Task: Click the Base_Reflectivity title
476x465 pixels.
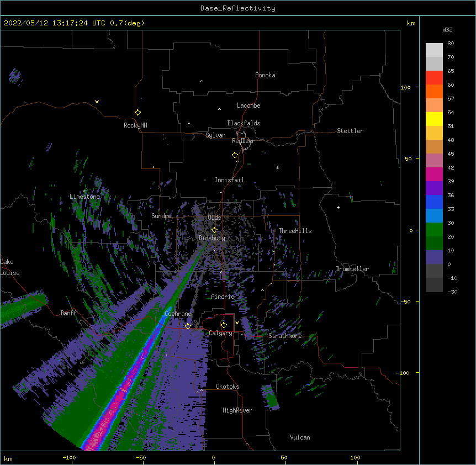Action: (238, 8)
